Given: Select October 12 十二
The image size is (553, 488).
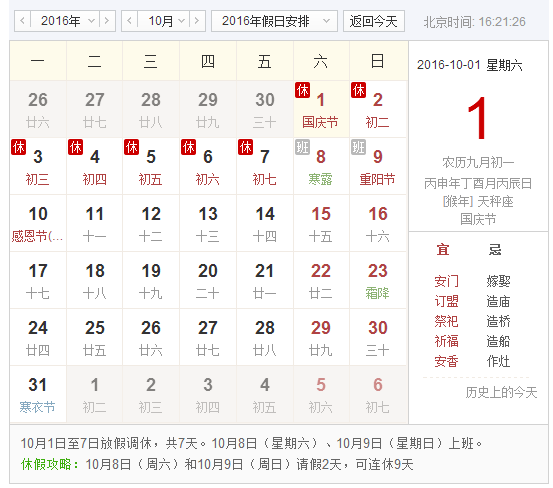Looking at the screenshot, I should [x=151, y=223].
